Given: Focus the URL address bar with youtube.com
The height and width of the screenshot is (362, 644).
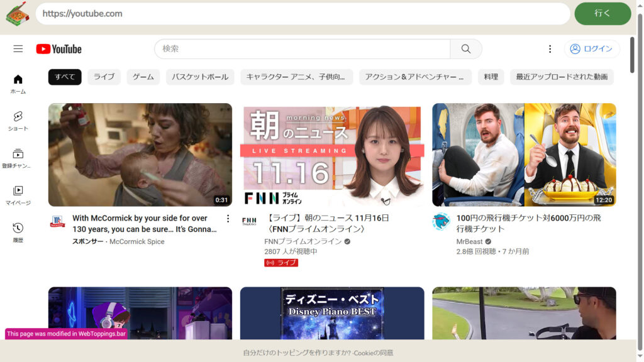Looking at the screenshot, I should click(x=303, y=14).
